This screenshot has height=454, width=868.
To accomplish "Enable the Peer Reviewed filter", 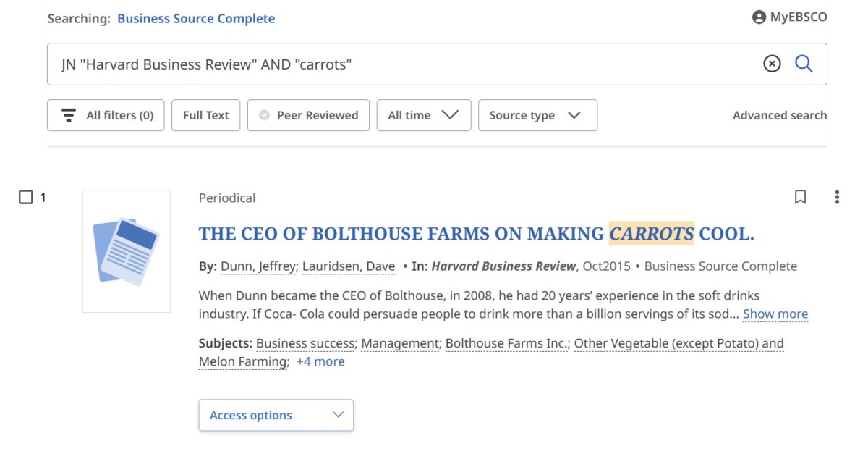I will 308,115.
